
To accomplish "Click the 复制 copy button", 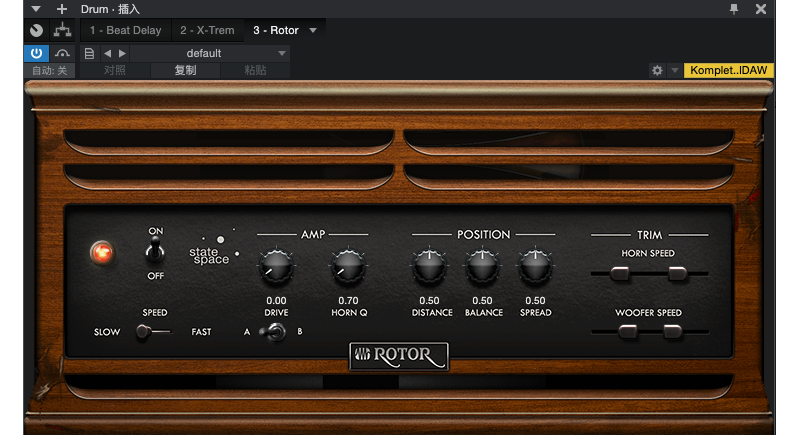I will [185, 70].
